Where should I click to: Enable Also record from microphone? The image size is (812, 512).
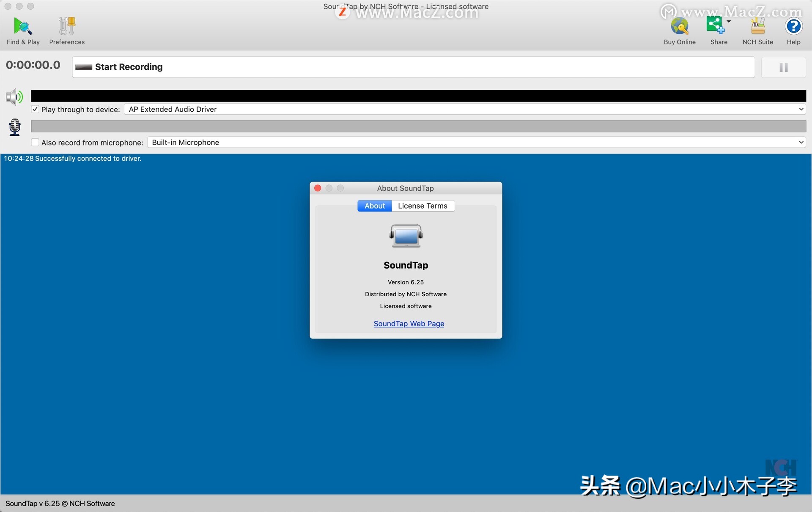click(x=35, y=142)
